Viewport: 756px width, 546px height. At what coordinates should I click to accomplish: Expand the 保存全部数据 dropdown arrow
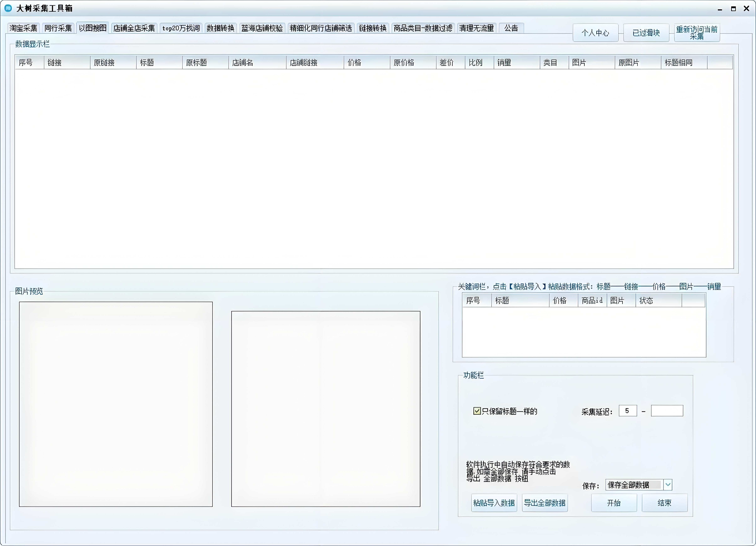pos(668,485)
